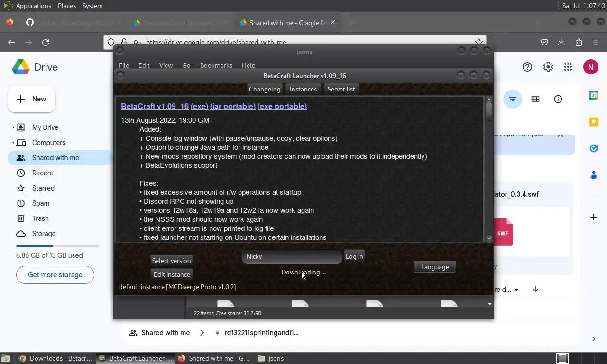
Task: Click the Firefox back arrow
Action: 11,42
